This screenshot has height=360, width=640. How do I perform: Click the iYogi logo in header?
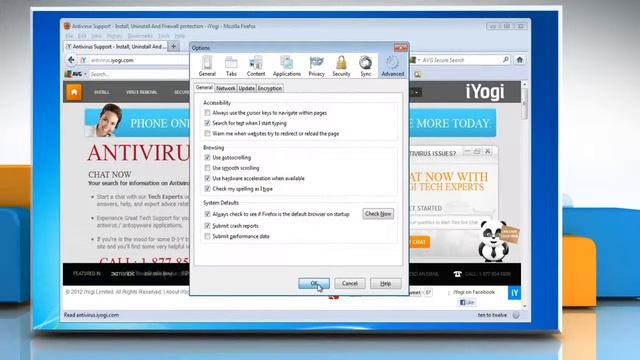pos(485,92)
